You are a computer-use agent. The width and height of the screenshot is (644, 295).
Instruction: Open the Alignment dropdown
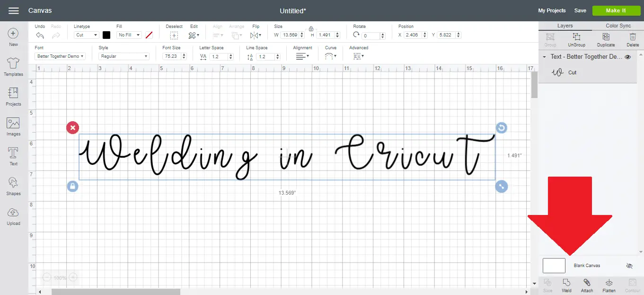coord(302,56)
